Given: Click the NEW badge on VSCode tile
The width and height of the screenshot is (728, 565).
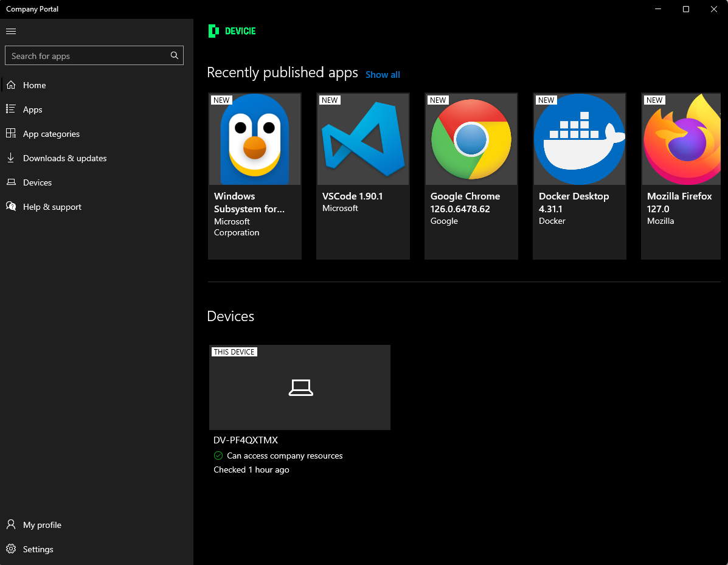Looking at the screenshot, I should click(x=330, y=100).
